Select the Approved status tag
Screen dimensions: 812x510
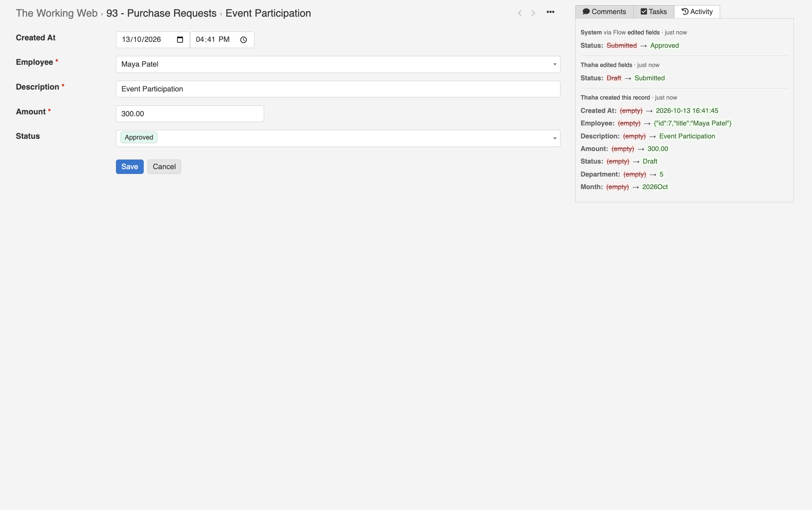139,137
